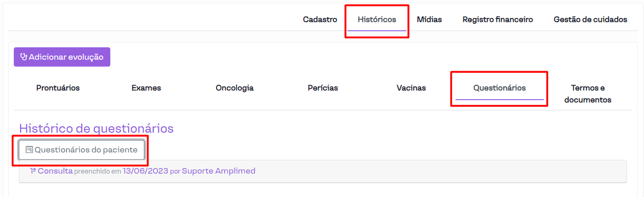View the Perícias sub-tab
Screen dimensions: 644x197
[x=323, y=88]
